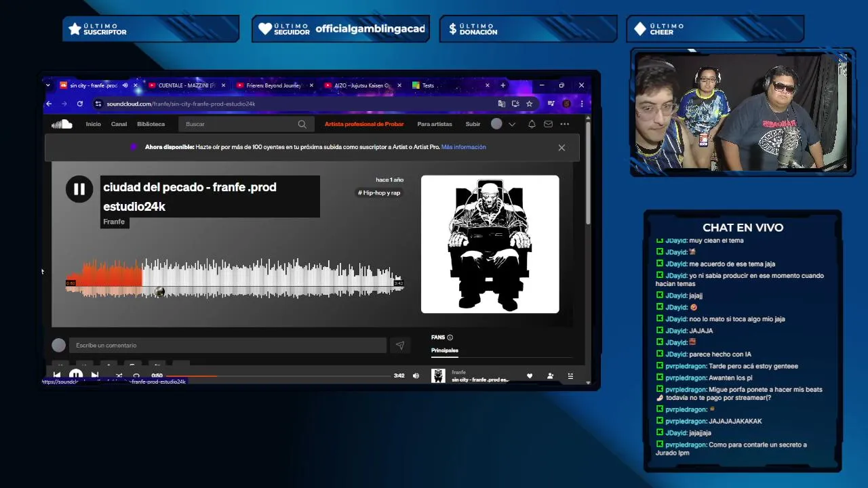868x488 pixels.
Task: Click translate page icon
Action: 501,104
